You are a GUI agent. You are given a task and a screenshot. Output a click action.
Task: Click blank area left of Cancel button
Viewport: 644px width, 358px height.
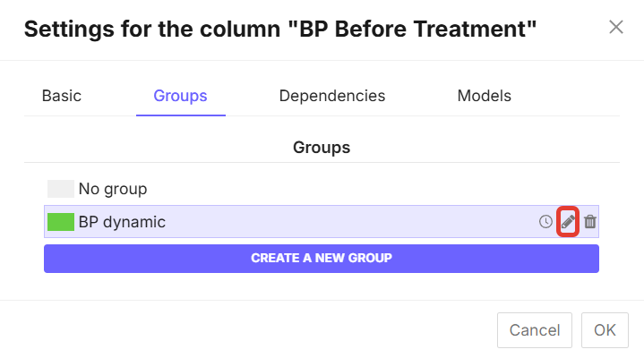tap(269, 330)
